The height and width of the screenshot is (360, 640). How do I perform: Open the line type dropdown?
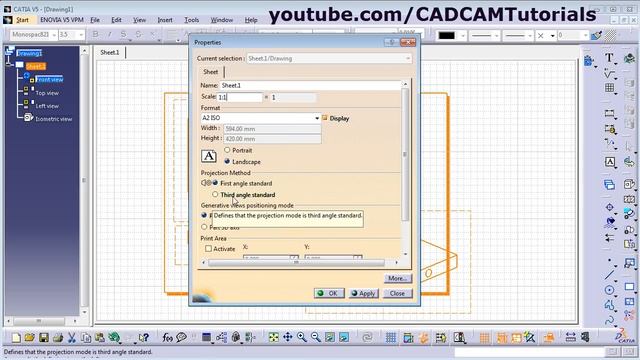(x=530, y=36)
